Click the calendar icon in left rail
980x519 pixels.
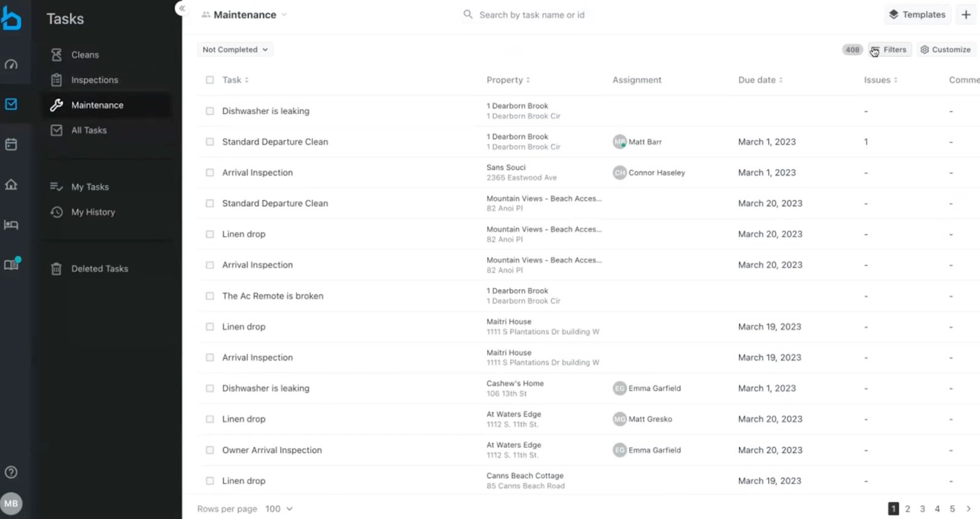(x=11, y=144)
